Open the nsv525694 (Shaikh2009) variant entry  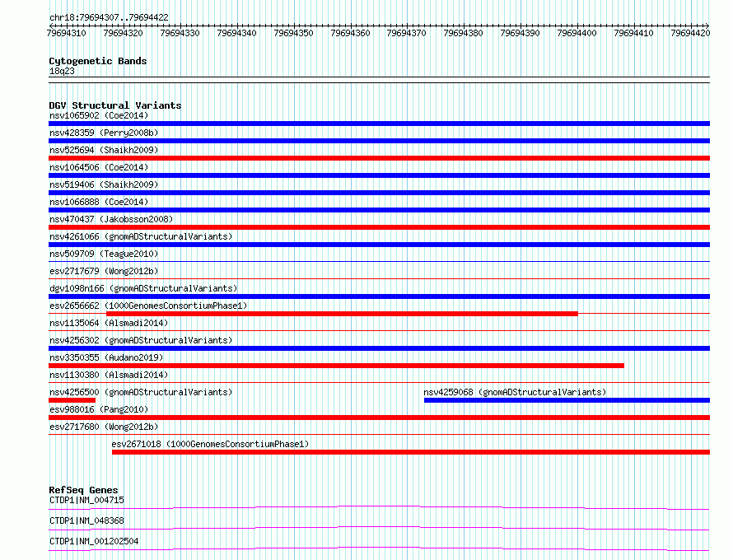coord(104,150)
